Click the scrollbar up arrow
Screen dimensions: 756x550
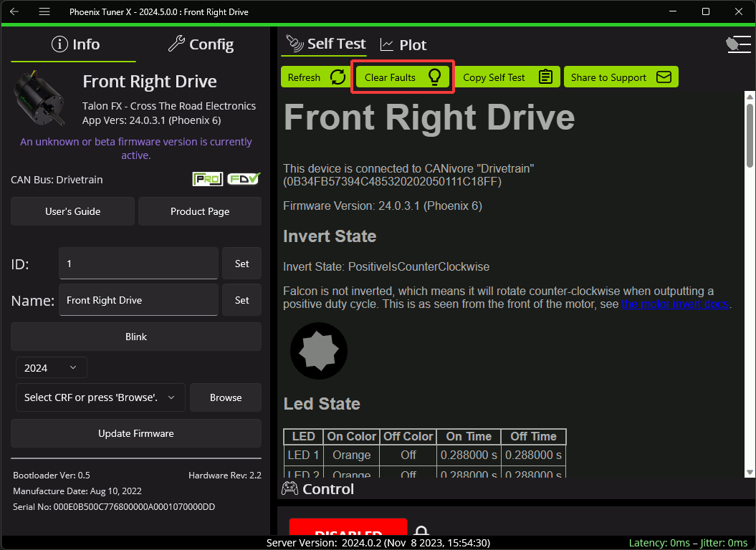(750, 97)
